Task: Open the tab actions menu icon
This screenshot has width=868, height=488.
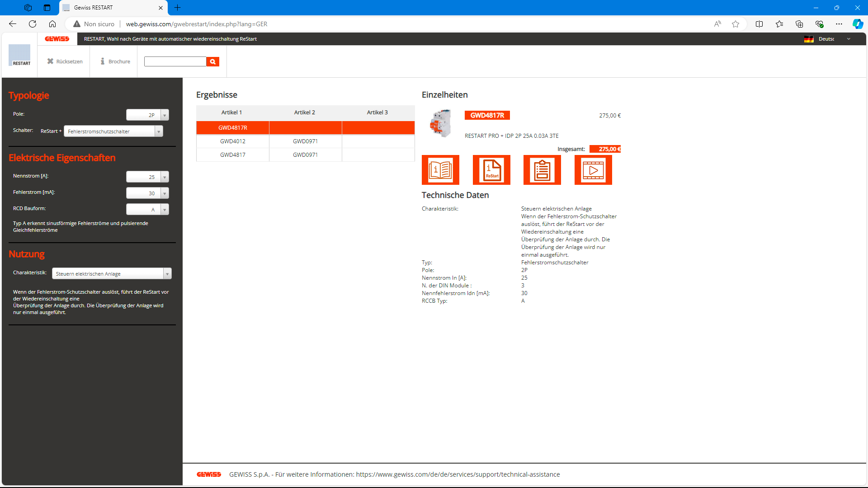Action: pos(47,8)
